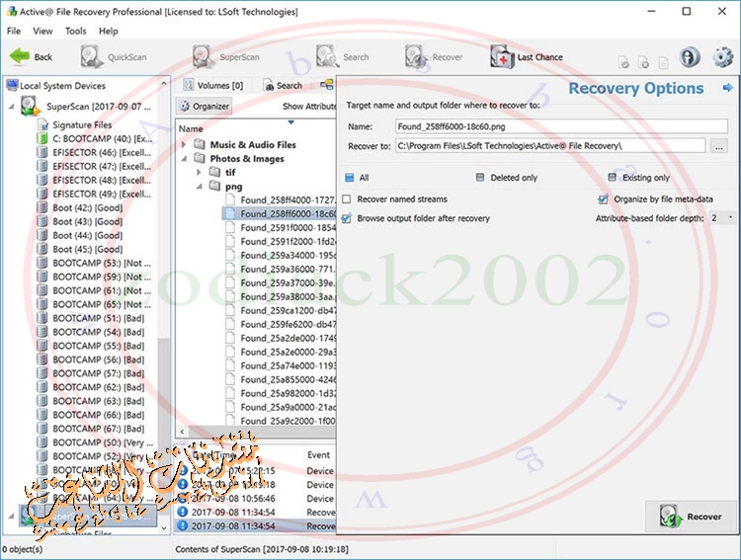Image resolution: width=741 pixels, height=560 pixels.
Task: Select BOOTCAMP (67:) [Bad] volume
Action: [x=91, y=429]
